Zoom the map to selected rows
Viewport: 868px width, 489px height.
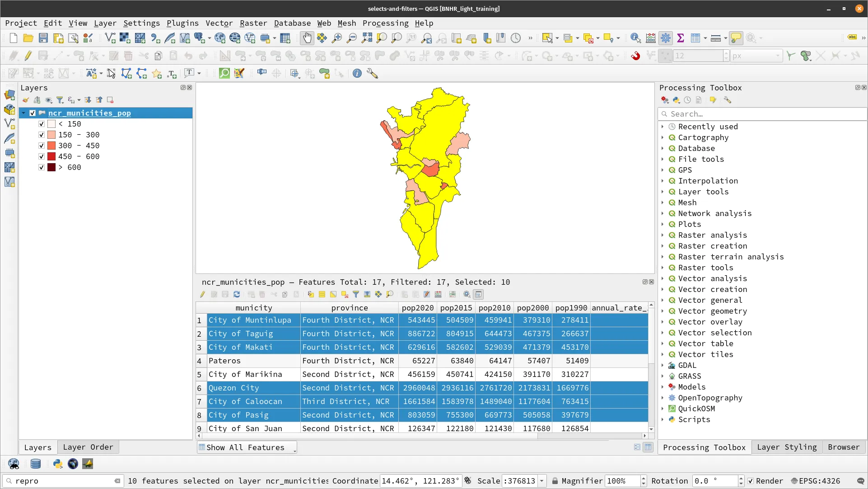(x=391, y=294)
